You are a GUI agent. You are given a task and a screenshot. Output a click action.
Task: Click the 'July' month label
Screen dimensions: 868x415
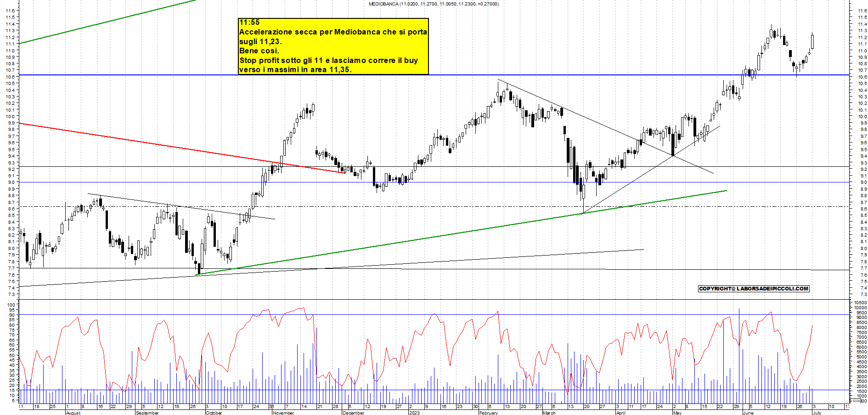(817, 413)
